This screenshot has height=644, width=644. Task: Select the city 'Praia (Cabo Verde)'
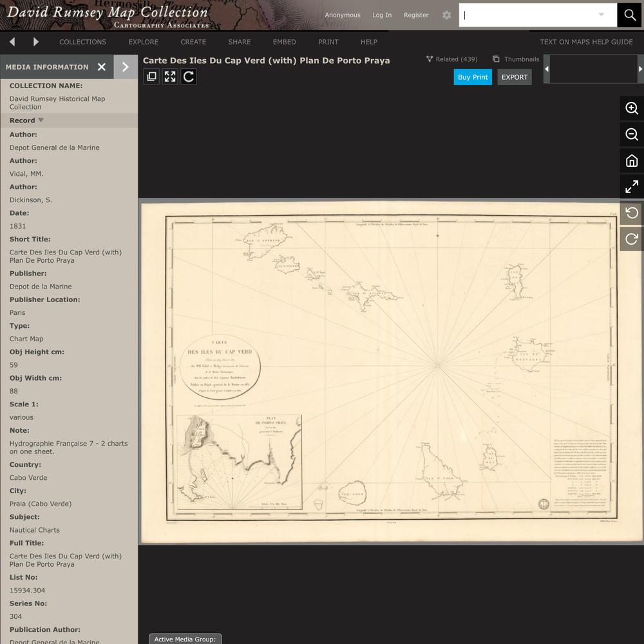(x=41, y=504)
